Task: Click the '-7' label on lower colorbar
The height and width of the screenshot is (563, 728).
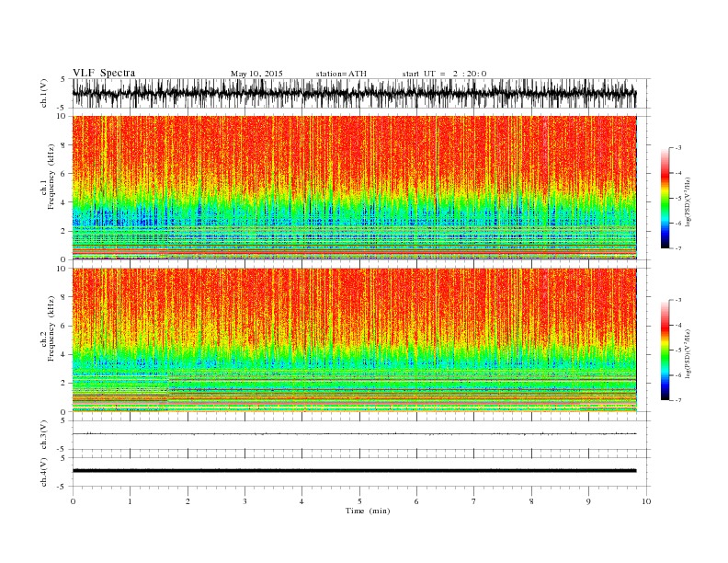Action: [678, 400]
